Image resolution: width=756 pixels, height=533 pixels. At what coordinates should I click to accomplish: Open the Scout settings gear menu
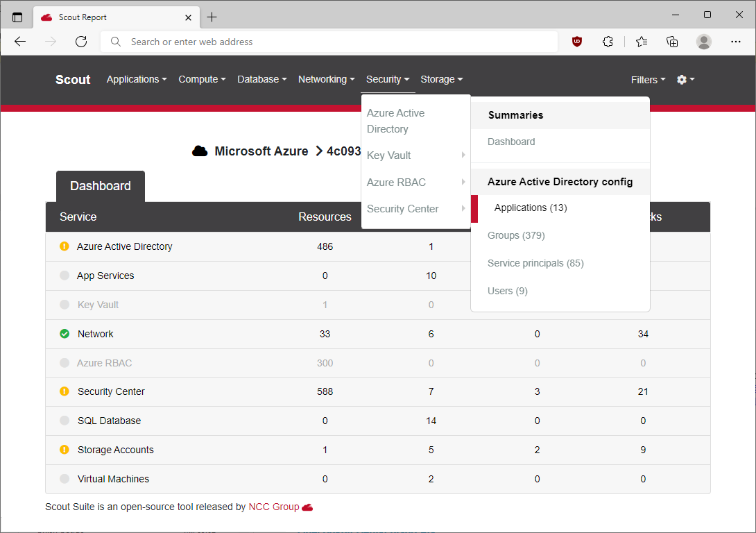(x=686, y=80)
